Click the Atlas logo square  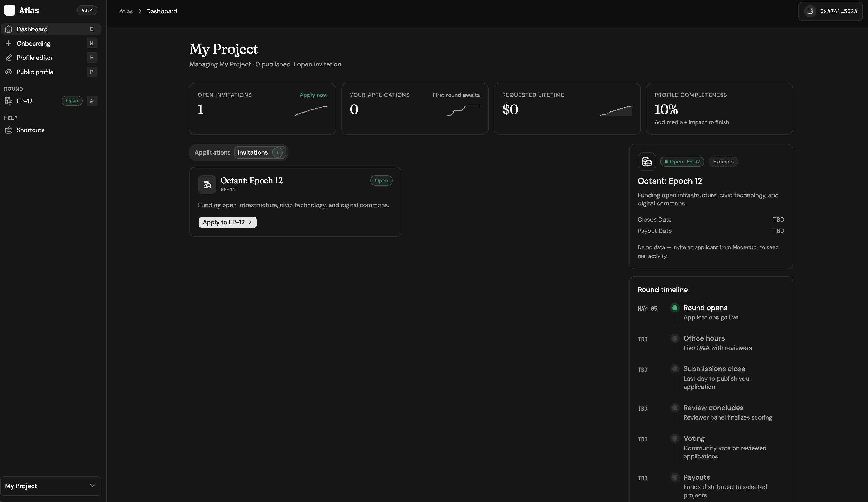click(10, 10)
